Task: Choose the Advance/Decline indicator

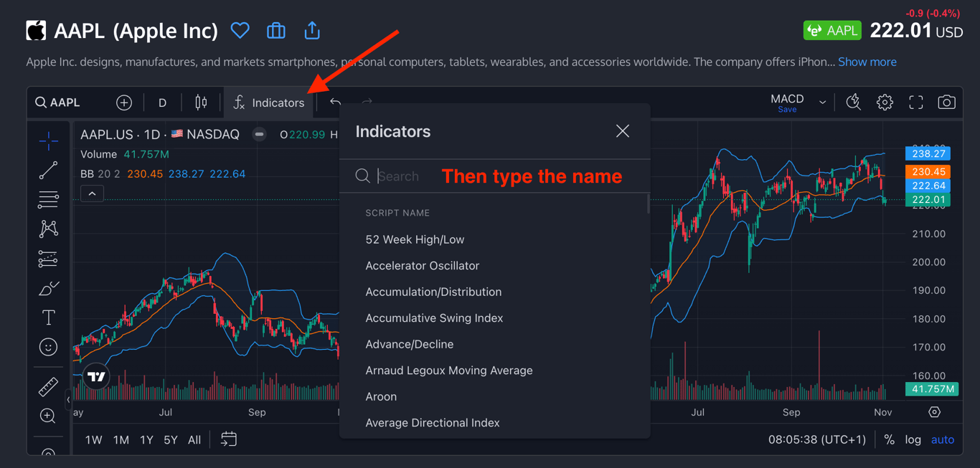Action: [x=409, y=344]
